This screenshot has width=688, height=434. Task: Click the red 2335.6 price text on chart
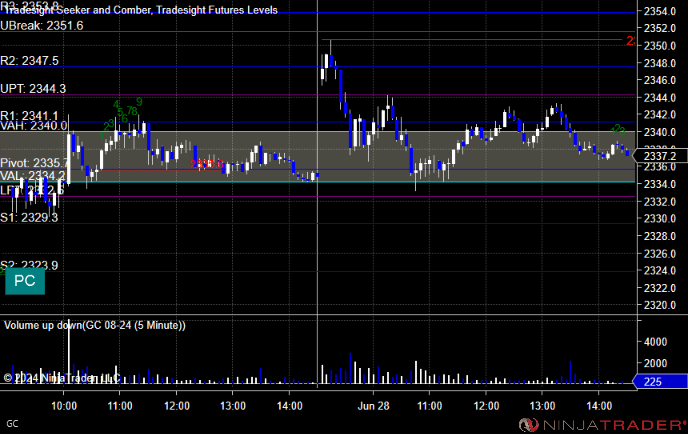[x=207, y=165]
